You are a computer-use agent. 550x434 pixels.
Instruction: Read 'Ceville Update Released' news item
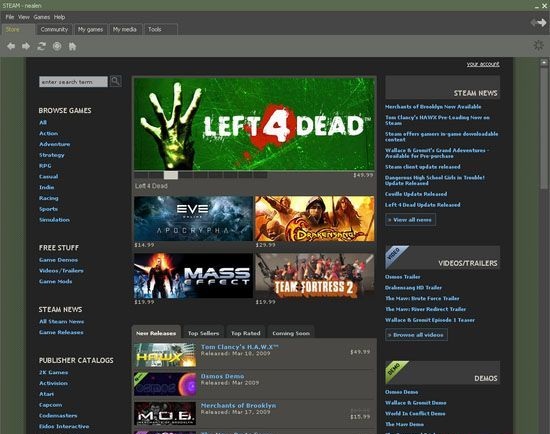click(x=416, y=194)
